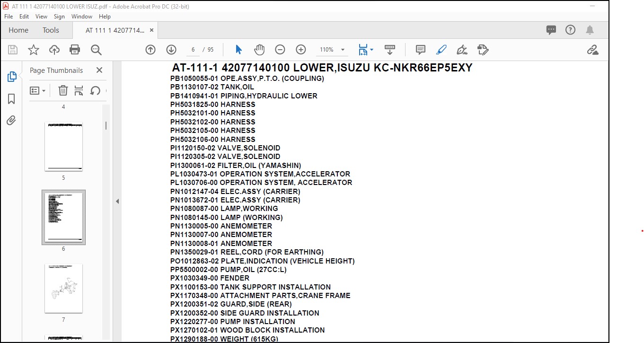Activate the Hand pan tool

tap(259, 50)
